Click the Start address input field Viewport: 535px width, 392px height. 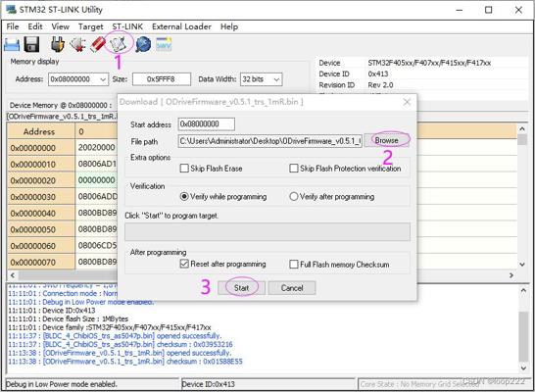point(206,123)
